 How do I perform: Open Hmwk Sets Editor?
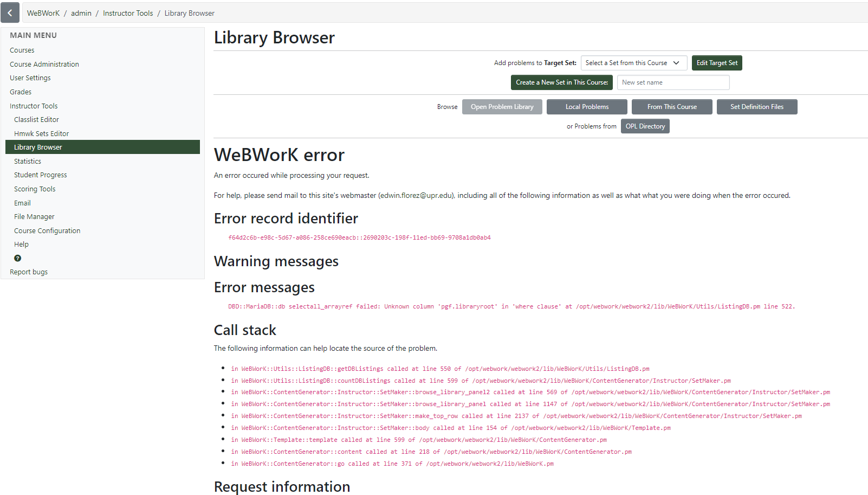pos(41,133)
